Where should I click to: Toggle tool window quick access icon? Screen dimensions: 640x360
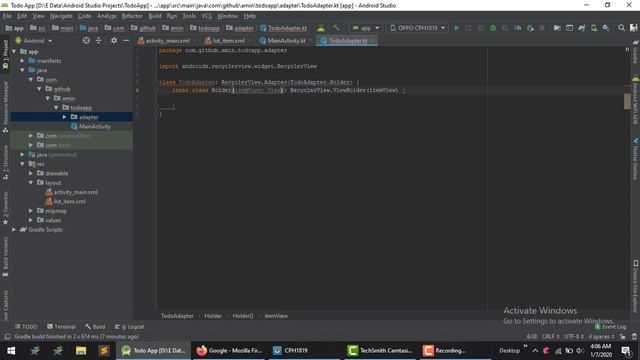coord(7,337)
